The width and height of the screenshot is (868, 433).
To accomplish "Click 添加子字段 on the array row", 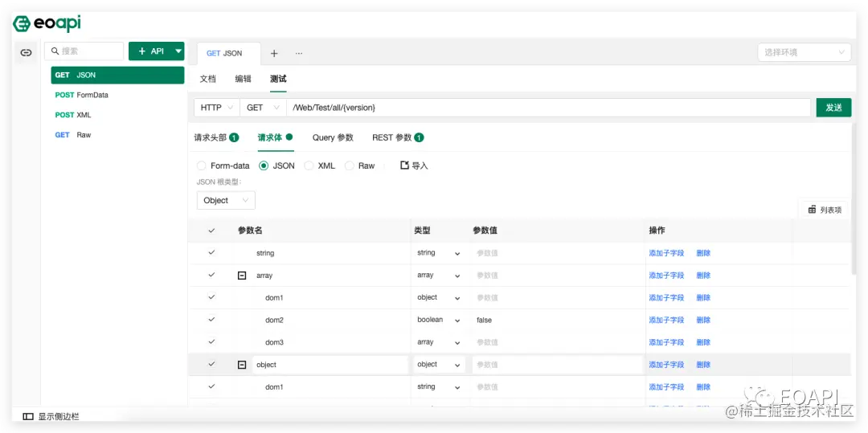I will click(666, 276).
